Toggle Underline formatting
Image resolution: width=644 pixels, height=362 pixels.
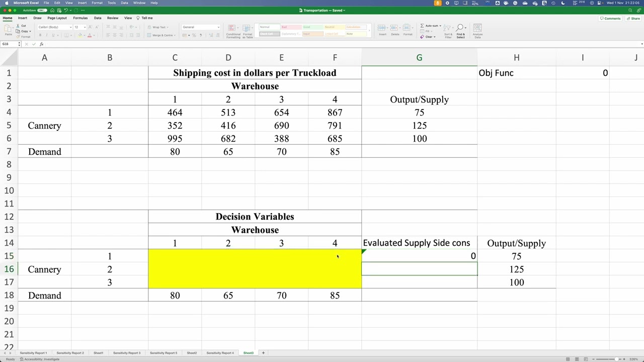53,35
